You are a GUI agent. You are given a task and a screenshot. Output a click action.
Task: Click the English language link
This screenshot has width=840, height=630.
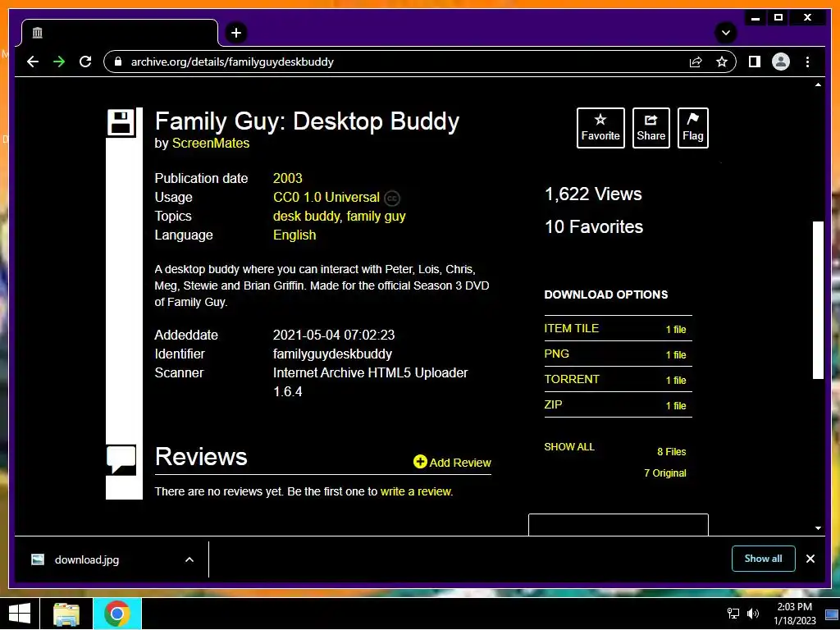point(294,235)
